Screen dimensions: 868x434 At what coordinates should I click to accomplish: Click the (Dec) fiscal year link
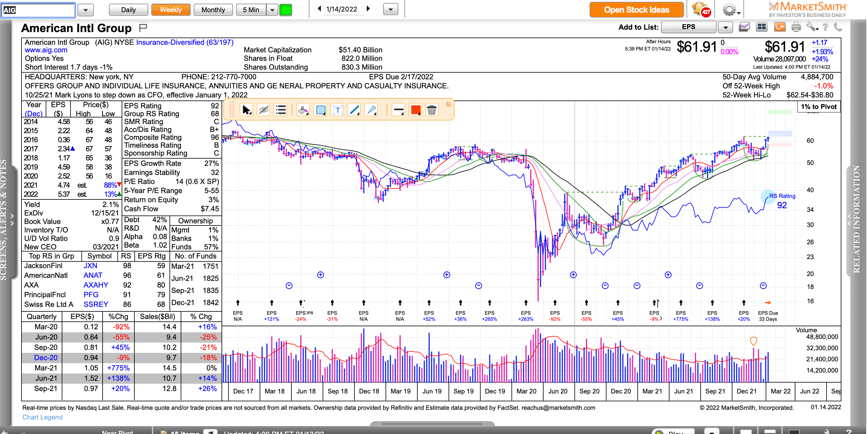[34, 113]
